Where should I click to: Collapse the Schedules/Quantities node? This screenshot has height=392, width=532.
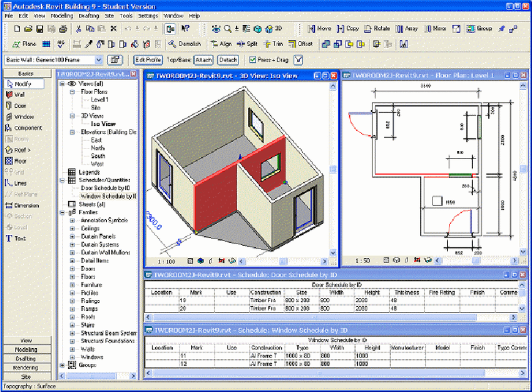tap(62, 180)
